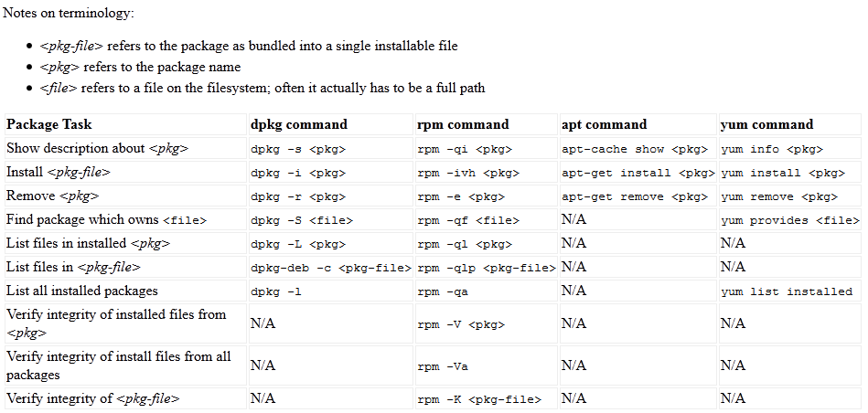Click the "apt command" header cell
The image size is (868, 413).
pyautogui.click(x=605, y=124)
